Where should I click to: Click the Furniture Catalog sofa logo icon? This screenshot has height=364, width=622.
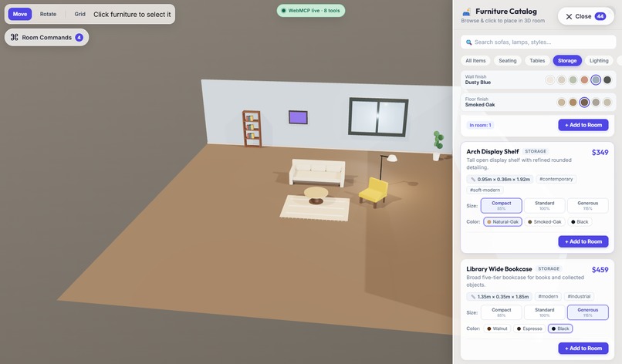tap(467, 12)
